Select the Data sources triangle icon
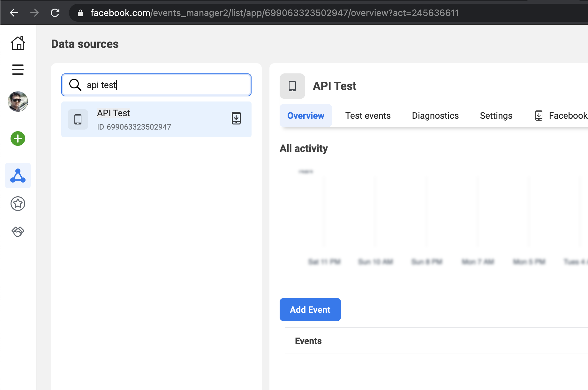The image size is (588, 390). click(x=18, y=176)
